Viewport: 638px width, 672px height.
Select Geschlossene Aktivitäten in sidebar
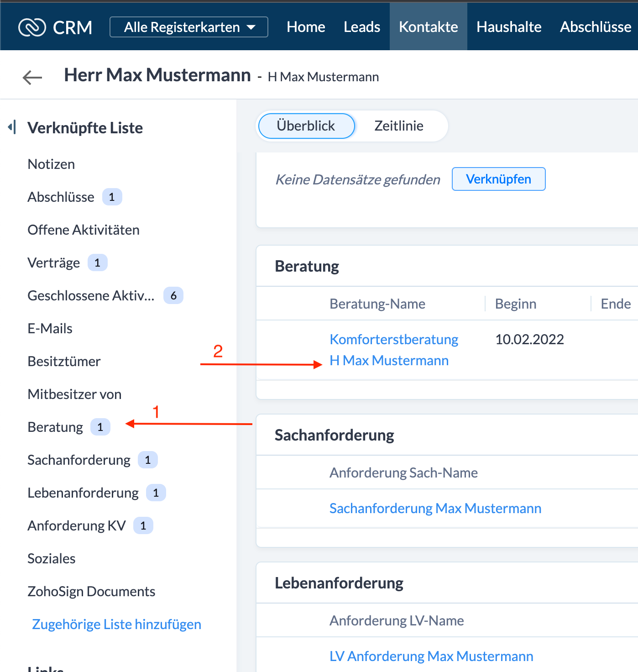[x=91, y=296]
